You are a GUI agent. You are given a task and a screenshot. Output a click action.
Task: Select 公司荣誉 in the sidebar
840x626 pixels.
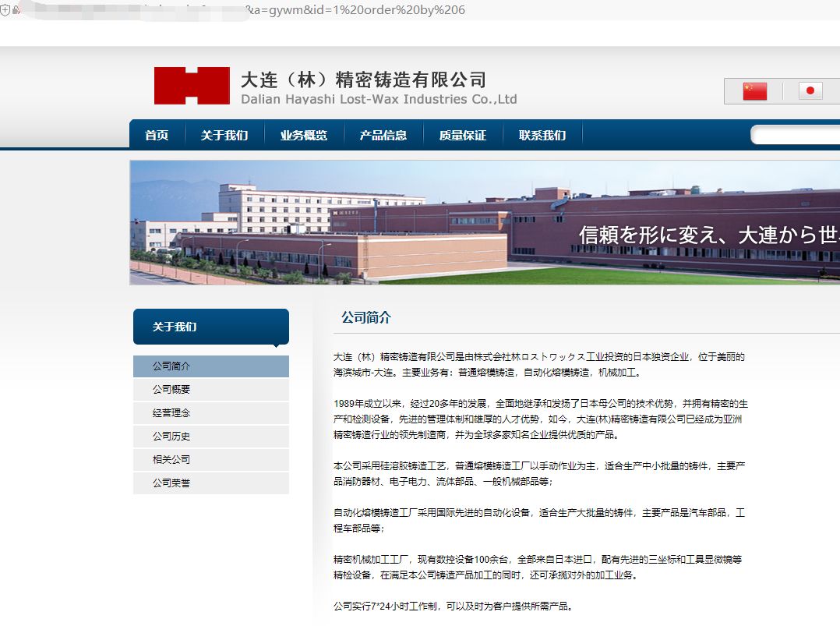[x=211, y=483]
